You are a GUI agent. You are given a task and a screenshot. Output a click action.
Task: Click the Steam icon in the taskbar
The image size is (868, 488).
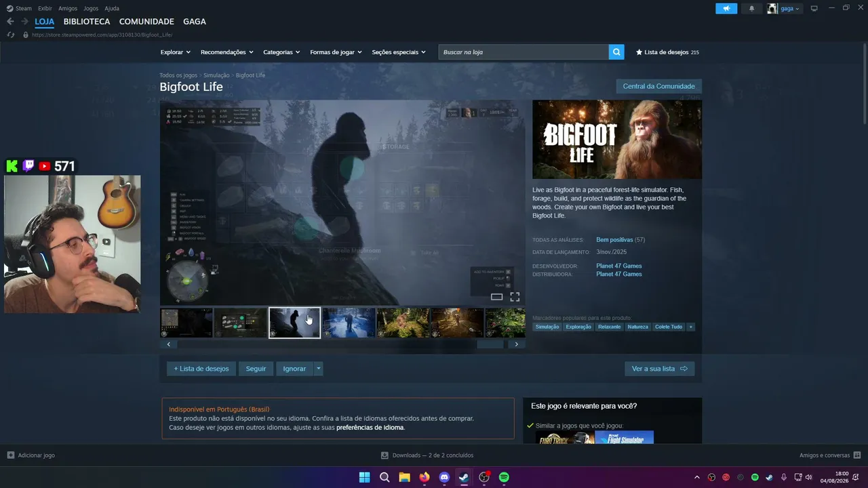tap(464, 477)
